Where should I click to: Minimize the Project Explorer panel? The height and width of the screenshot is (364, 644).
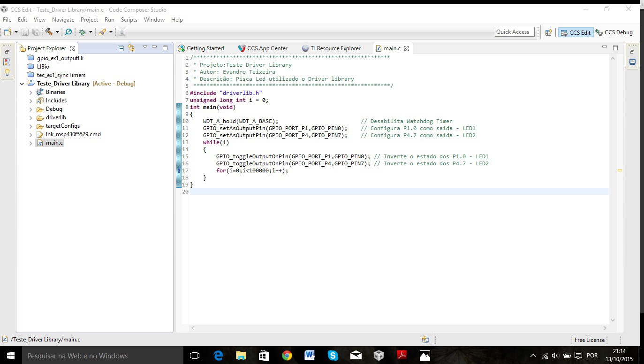coord(154,47)
